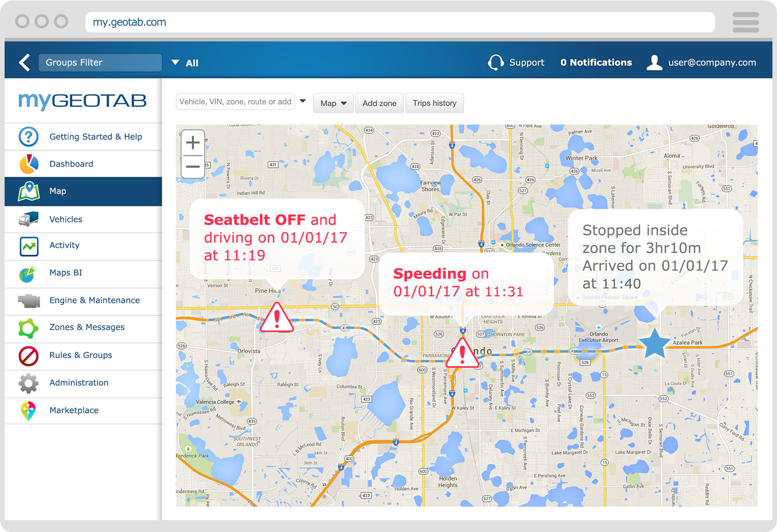Click the Engine & Maintenance engine icon
Screen dimensions: 777x532
(x=29, y=301)
